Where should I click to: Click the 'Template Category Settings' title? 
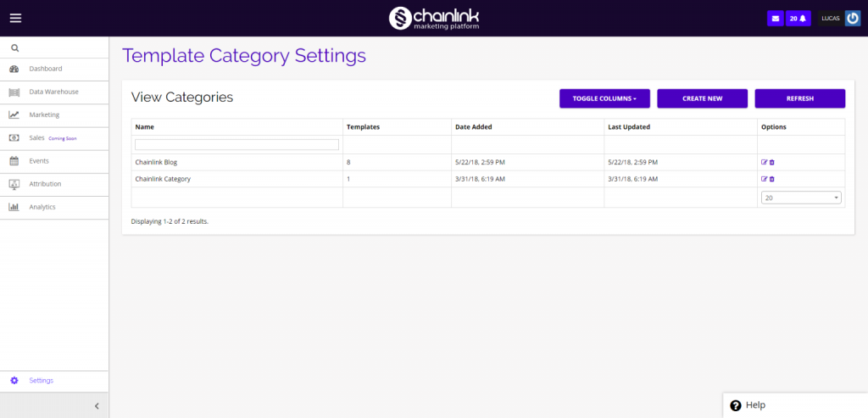pyautogui.click(x=244, y=56)
